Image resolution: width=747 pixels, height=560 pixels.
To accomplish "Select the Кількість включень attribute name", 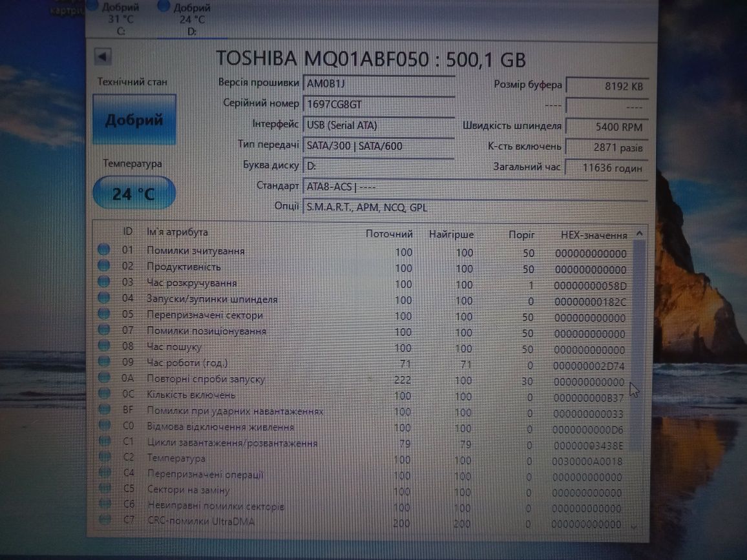I will click(x=191, y=395).
